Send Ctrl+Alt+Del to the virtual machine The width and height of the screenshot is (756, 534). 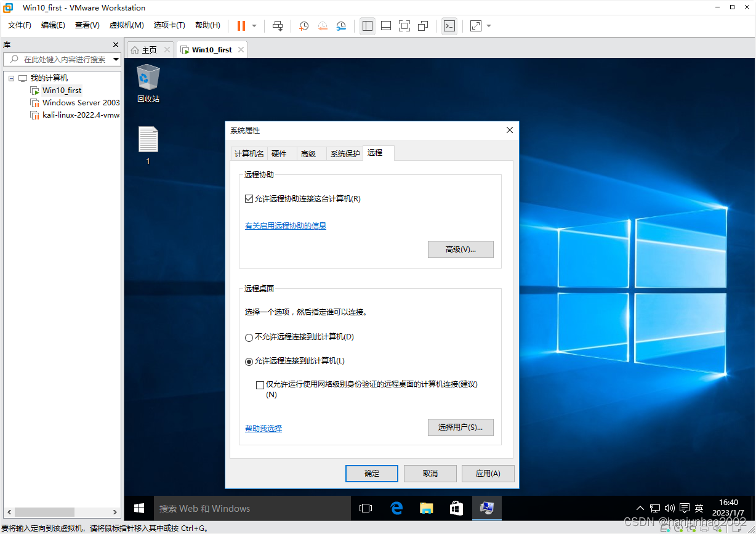(x=278, y=26)
